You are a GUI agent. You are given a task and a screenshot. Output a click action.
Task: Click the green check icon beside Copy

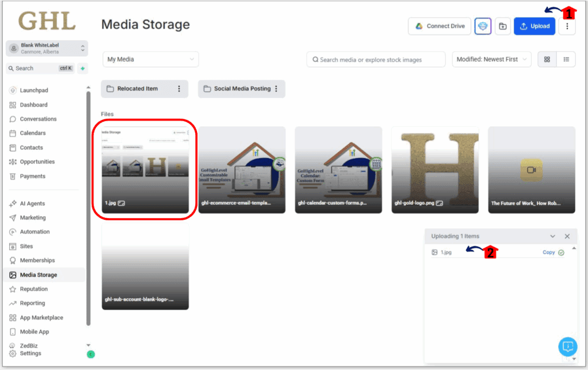561,252
